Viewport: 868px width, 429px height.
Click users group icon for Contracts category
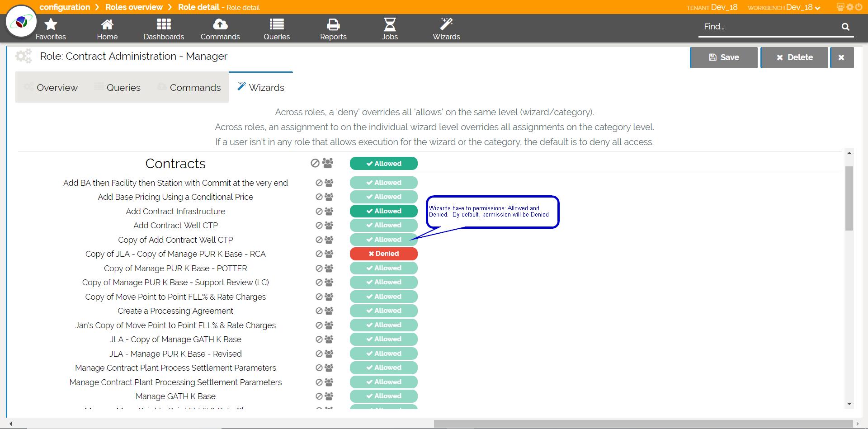point(328,163)
